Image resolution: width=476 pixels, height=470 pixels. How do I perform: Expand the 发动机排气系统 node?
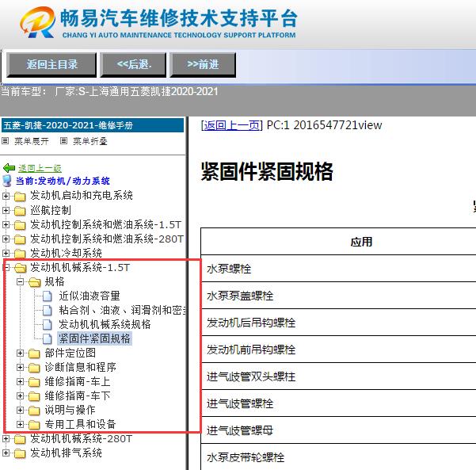6,453
